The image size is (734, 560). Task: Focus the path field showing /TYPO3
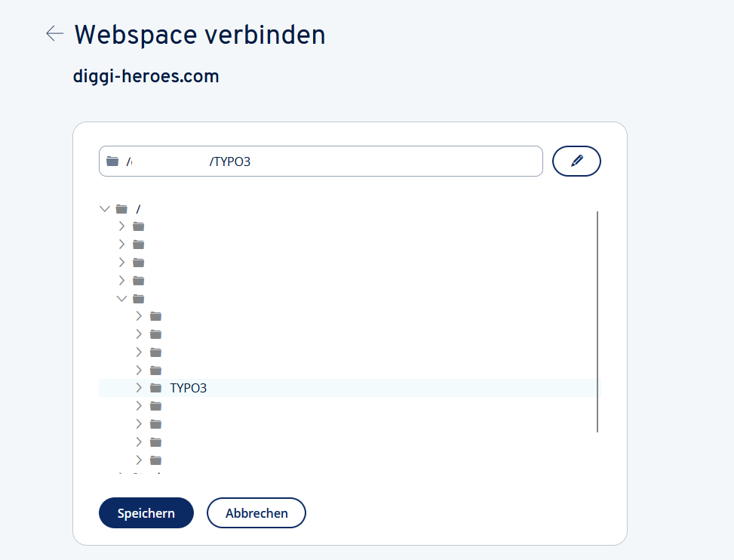click(321, 161)
